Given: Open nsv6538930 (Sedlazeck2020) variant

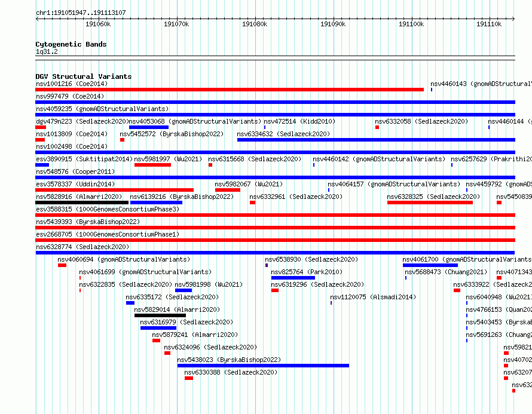Looking at the screenshot, I should click(x=311, y=259).
